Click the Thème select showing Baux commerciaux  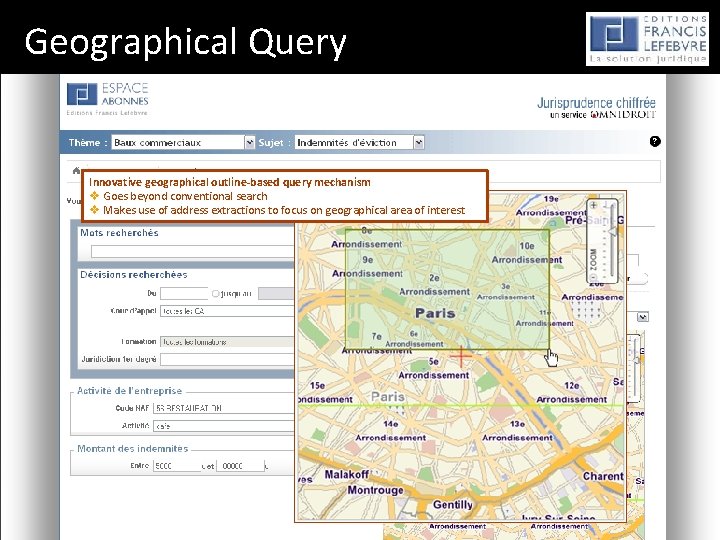pos(183,143)
